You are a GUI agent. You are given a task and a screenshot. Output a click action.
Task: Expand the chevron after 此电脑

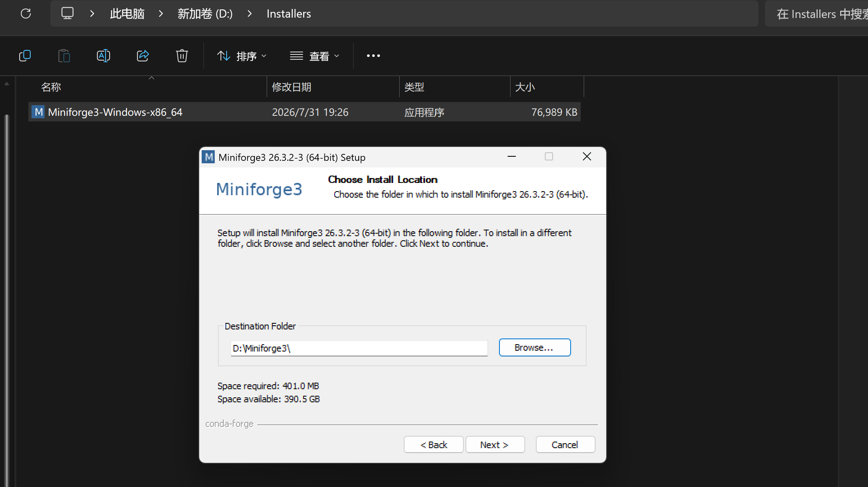point(161,14)
